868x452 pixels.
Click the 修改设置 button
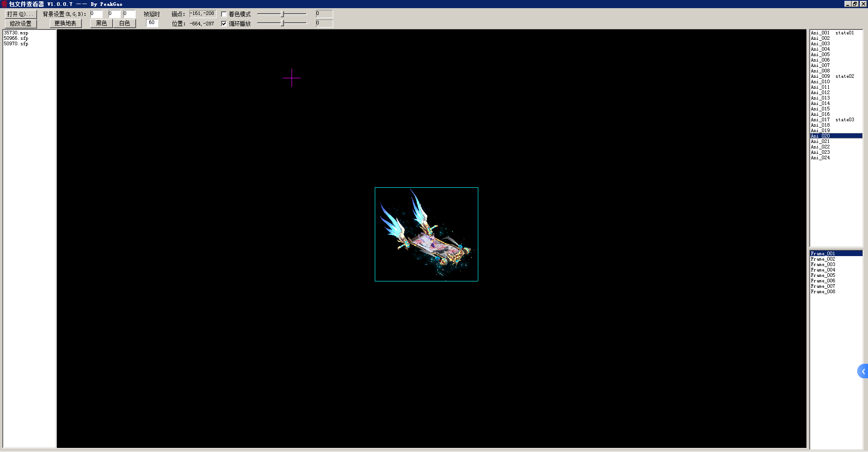pos(20,24)
